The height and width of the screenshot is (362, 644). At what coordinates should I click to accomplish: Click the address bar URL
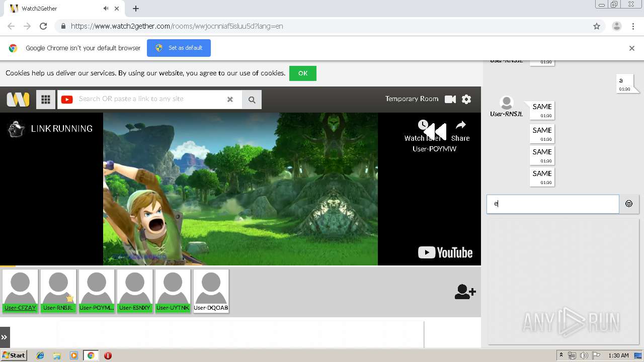pyautogui.click(x=177, y=26)
